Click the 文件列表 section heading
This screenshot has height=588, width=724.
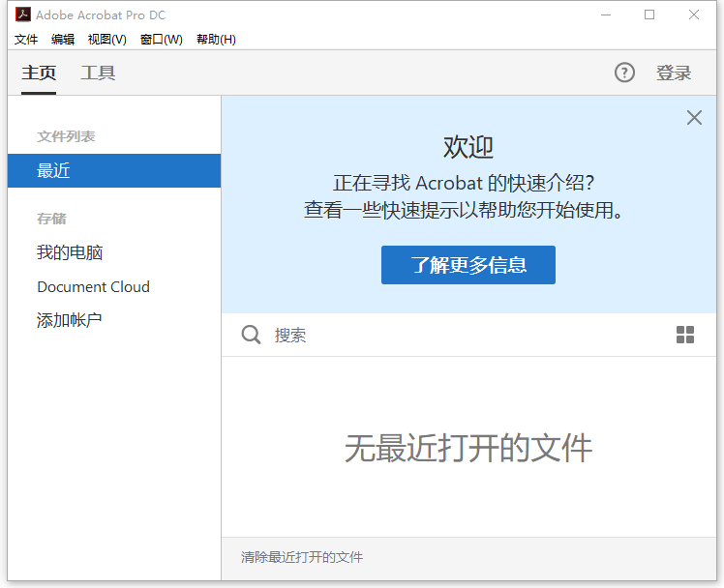66,136
